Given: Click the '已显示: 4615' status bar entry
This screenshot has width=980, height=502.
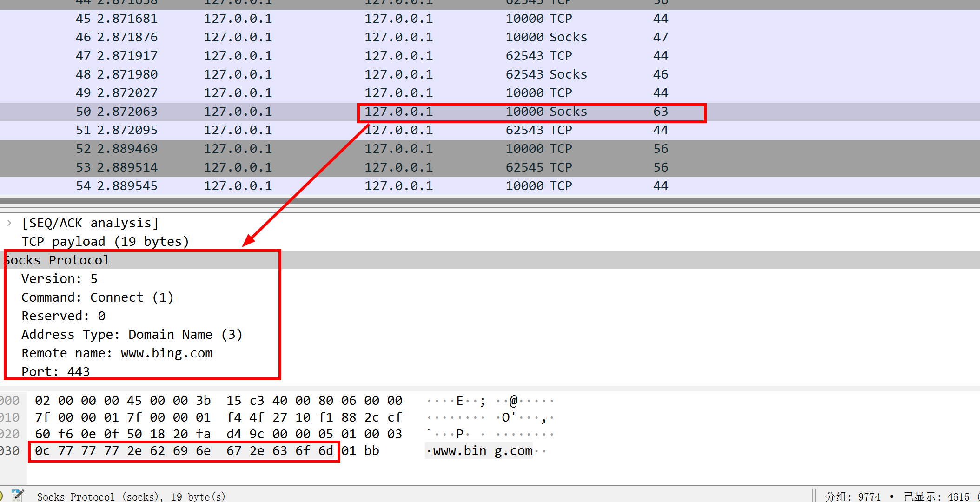Looking at the screenshot, I should [937, 496].
